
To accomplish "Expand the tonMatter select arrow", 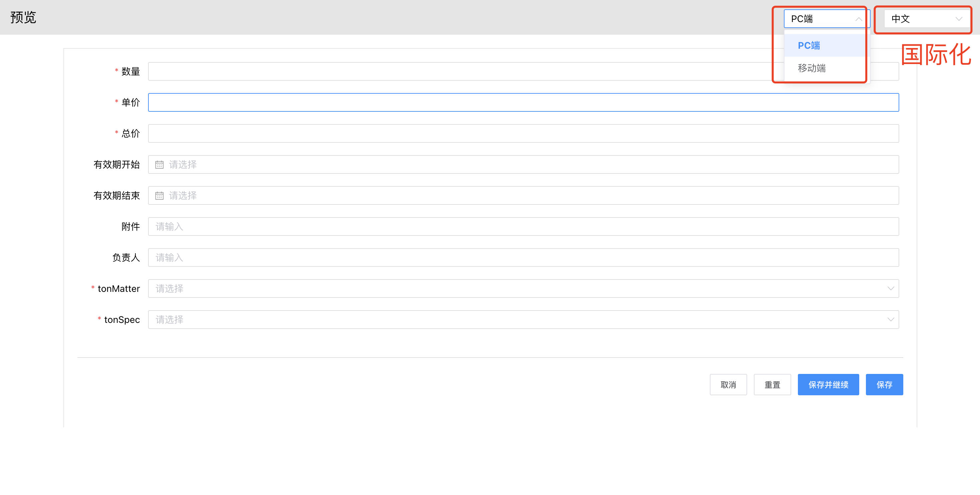I will click(890, 289).
